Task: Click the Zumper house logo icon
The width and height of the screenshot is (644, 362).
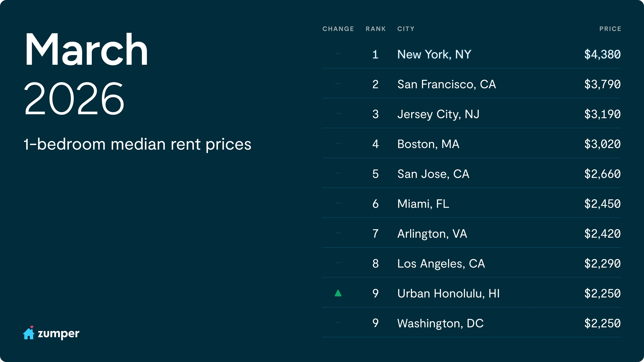Action: [x=29, y=333]
